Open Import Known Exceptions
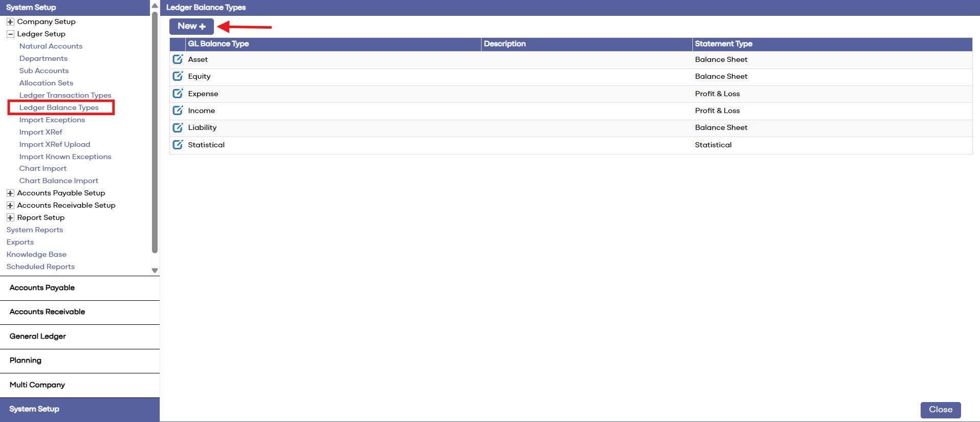Image resolution: width=980 pixels, height=422 pixels. pos(65,157)
